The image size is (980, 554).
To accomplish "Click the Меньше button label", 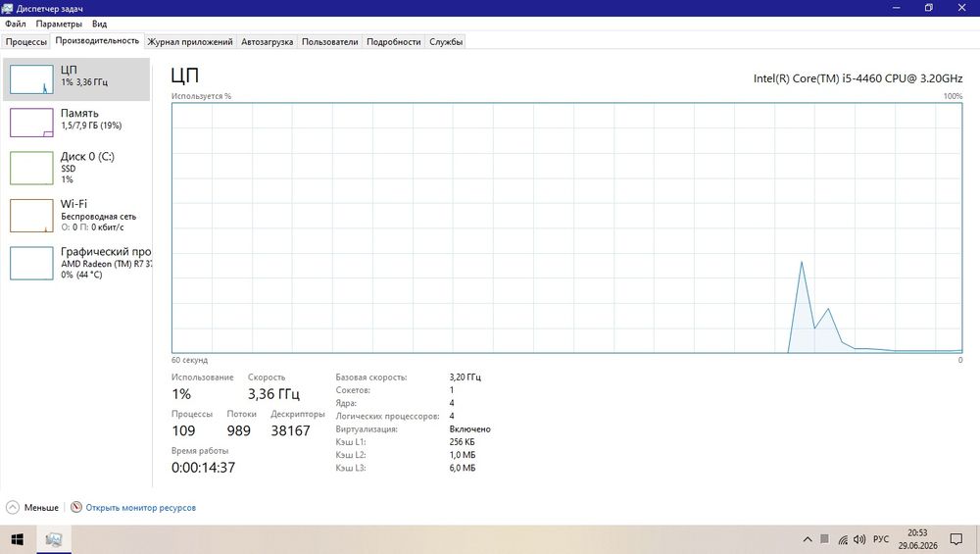I will (41, 508).
